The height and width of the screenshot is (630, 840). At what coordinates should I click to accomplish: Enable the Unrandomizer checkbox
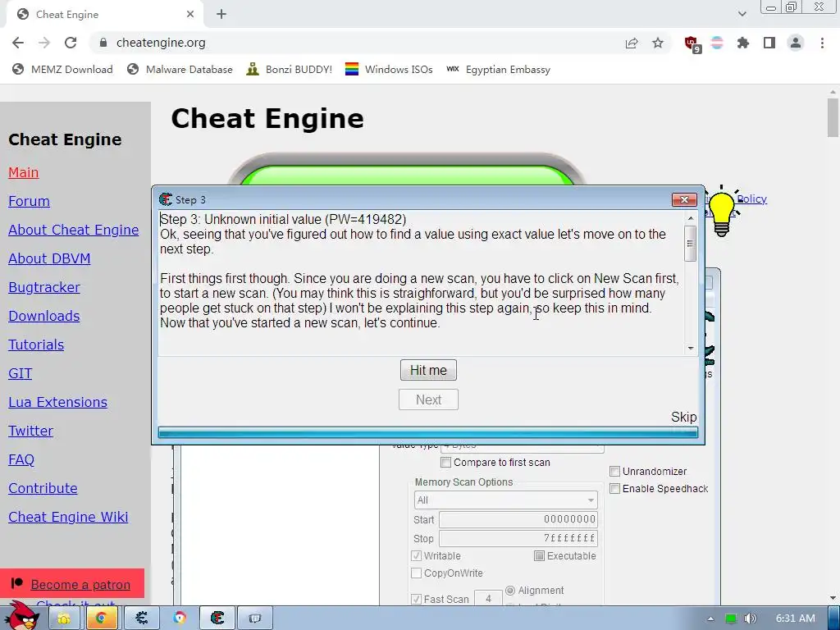point(614,472)
